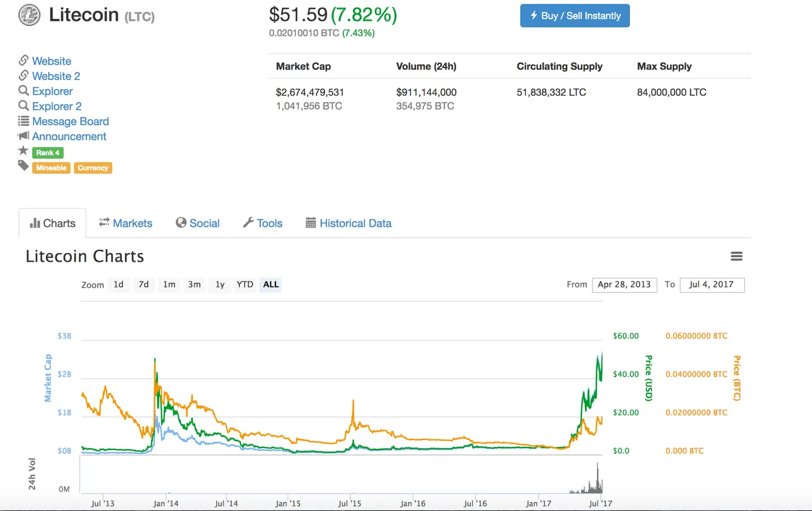Click the 84,000,000 LTC max supply

coord(672,93)
